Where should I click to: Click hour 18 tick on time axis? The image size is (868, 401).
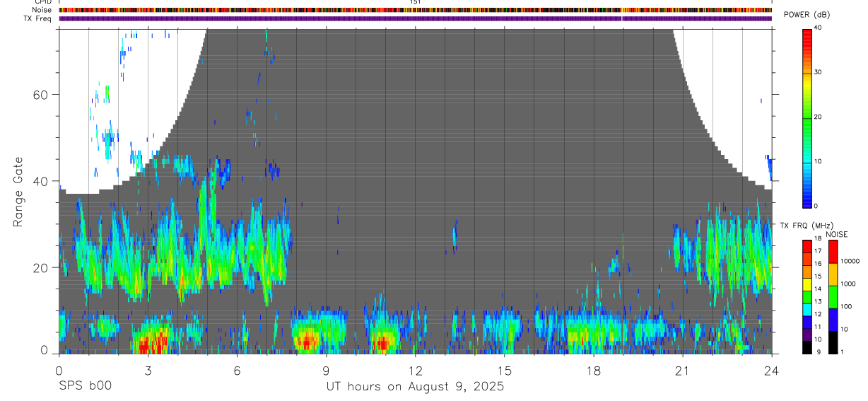point(594,371)
